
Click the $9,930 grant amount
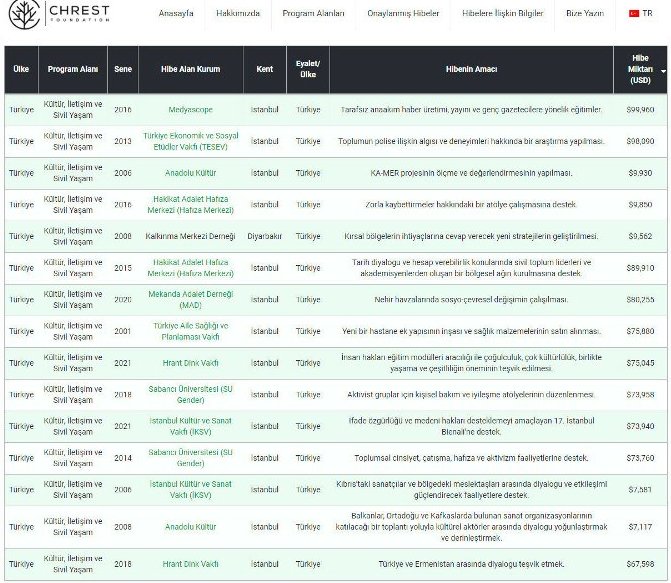coord(640,173)
